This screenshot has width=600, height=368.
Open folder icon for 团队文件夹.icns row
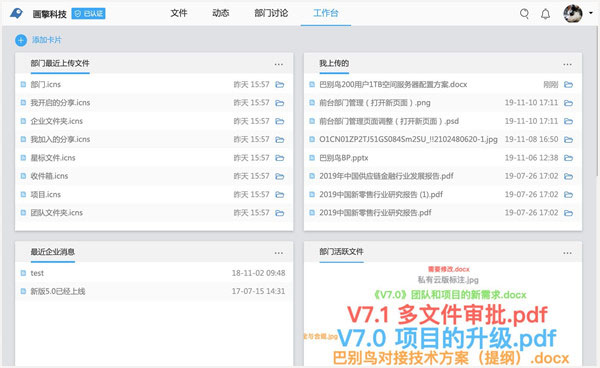(280, 213)
